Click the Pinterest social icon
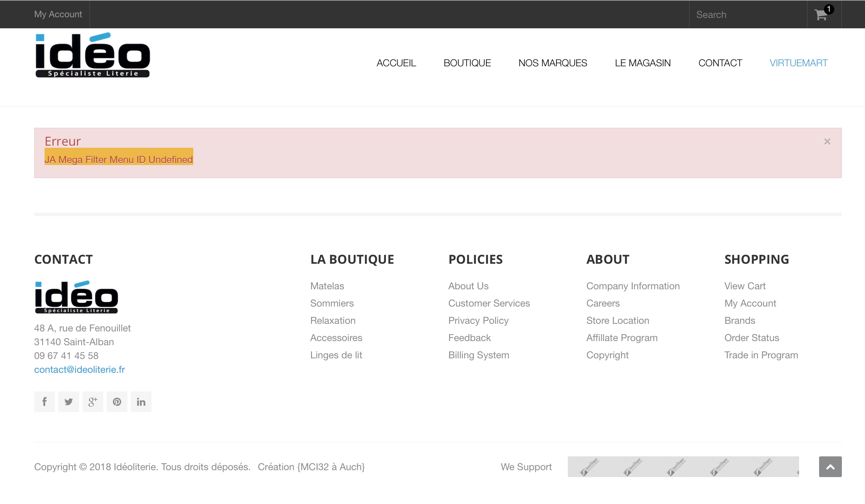The width and height of the screenshot is (865, 504). coord(117,401)
